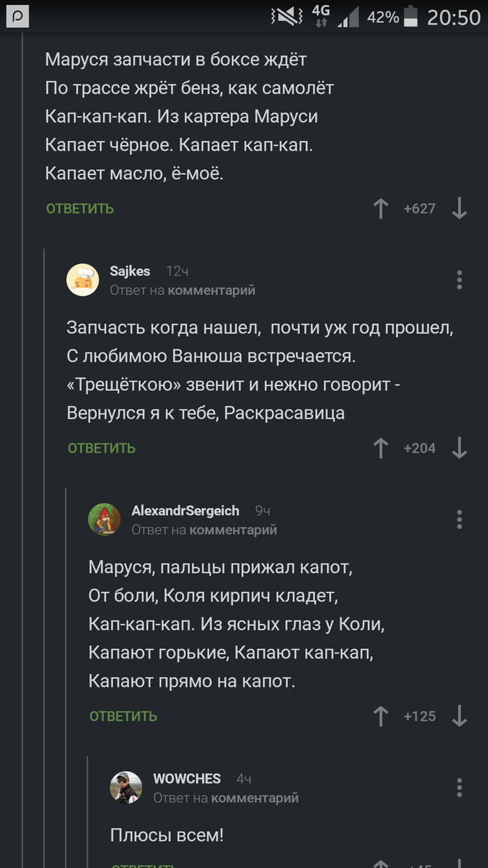488x868 pixels.
Task: Upvote the WOWCHES comment 'Плюсы всем!'
Action: pos(381,865)
